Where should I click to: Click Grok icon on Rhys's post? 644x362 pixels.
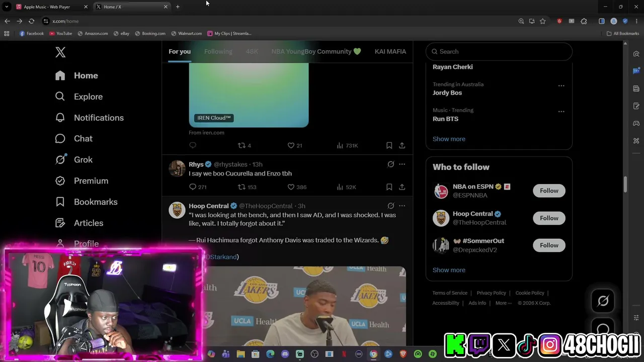(x=390, y=164)
